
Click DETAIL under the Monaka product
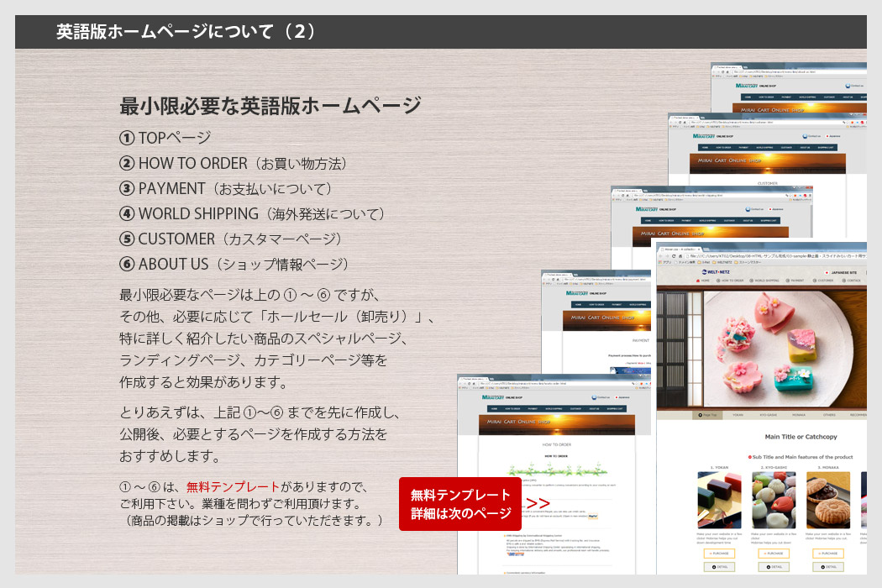point(828,567)
